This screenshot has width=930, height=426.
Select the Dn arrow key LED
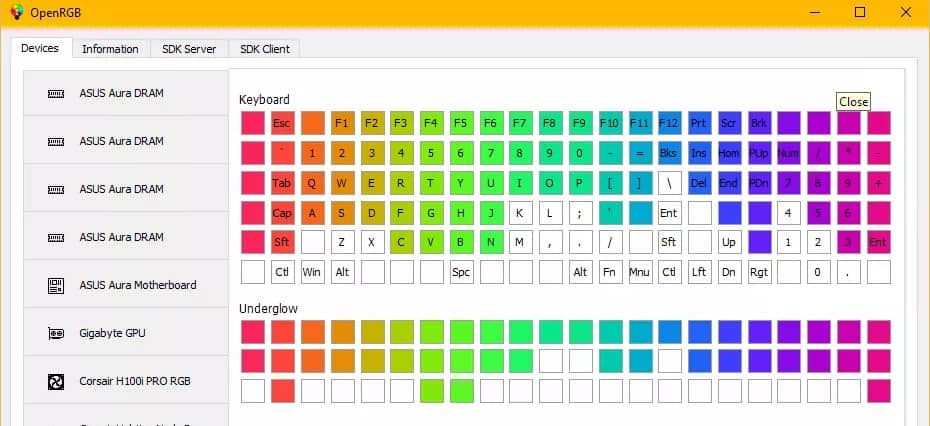(730, 272)
